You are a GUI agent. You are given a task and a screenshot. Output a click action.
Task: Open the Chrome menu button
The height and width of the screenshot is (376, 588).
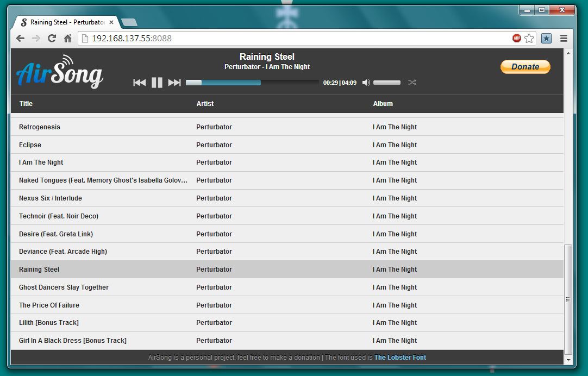(x=564, y=38)
